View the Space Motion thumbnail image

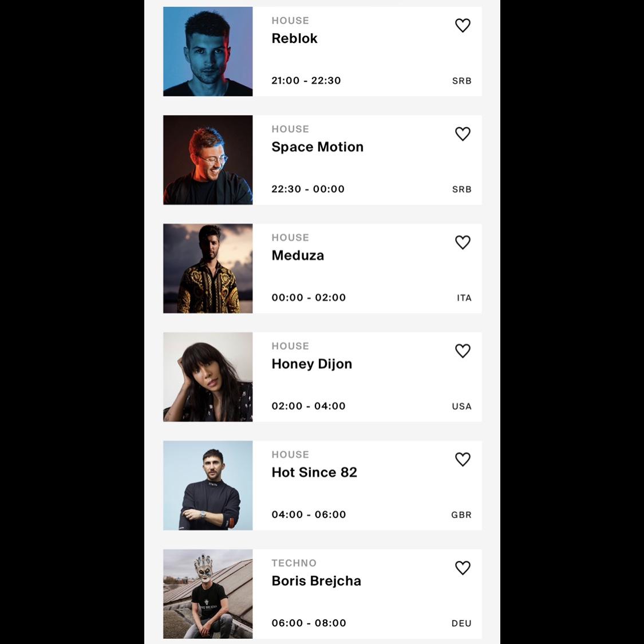pos(208,160)
